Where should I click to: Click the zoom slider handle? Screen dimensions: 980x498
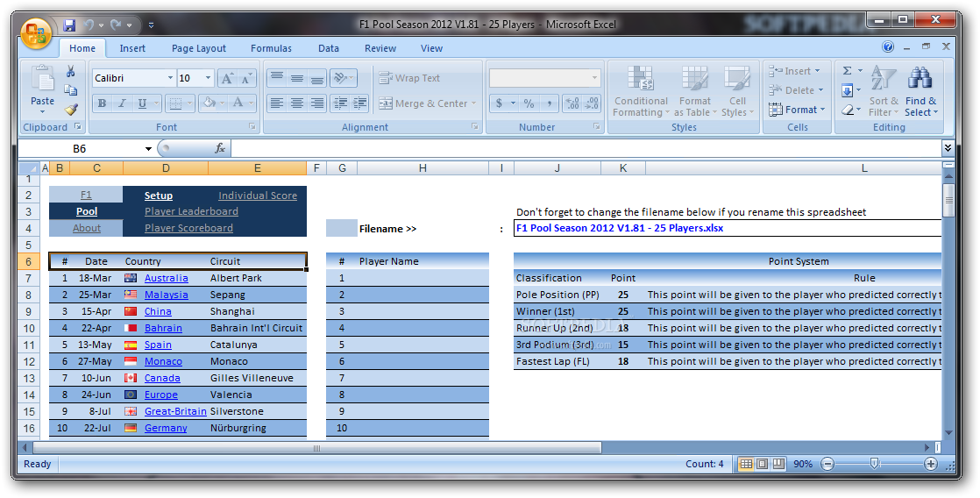875,464
